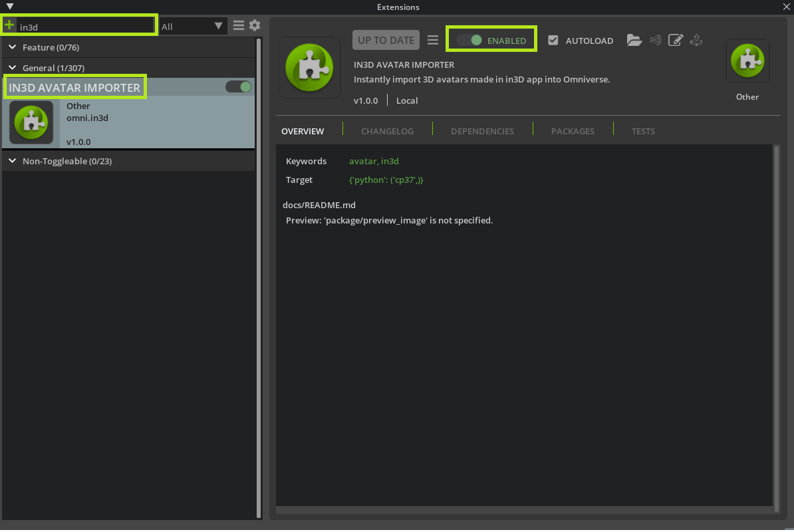
Task: Switch to the OVERVIEW tab
Action: 303,131
